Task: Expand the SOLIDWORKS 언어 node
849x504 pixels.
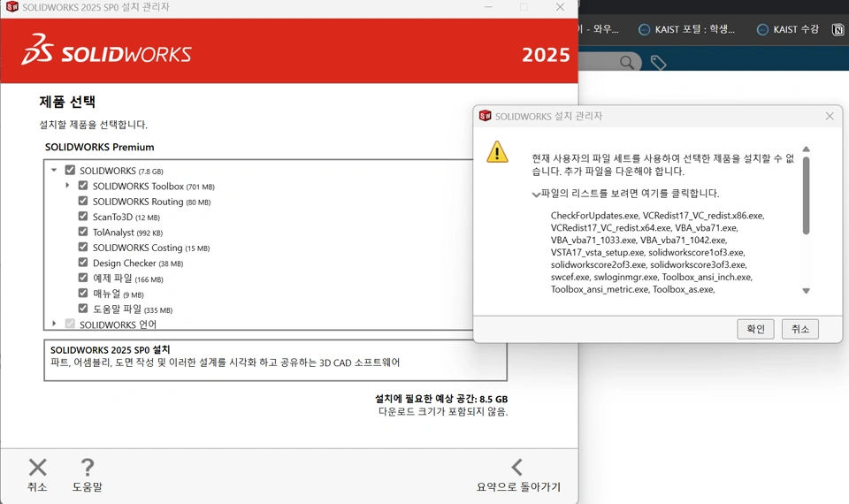Action: [54, 324]
